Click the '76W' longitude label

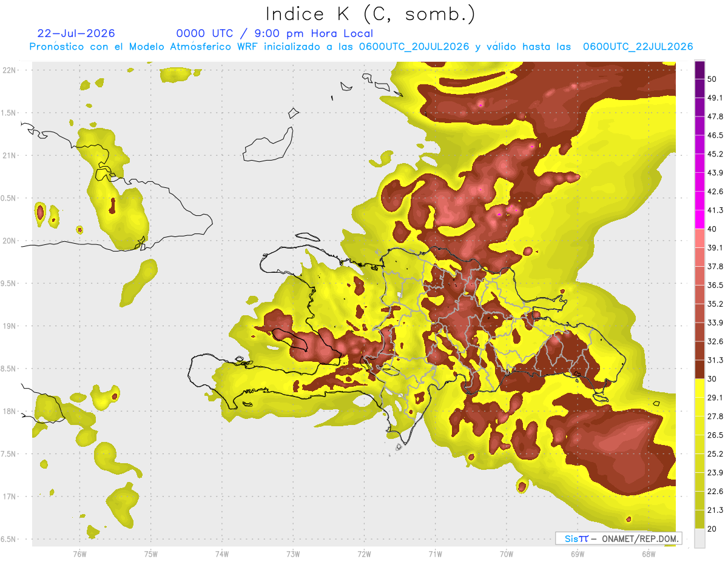[x=79, y=554]
